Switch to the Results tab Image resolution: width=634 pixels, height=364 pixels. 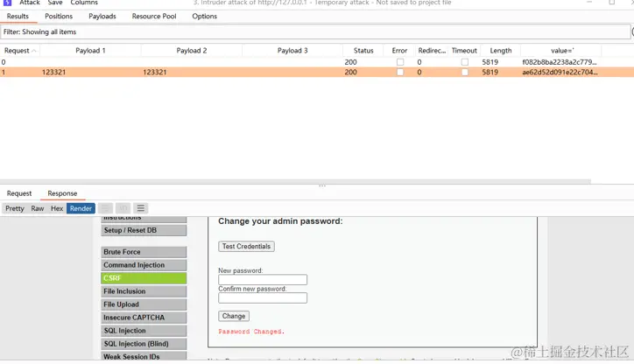tap(18, 16)
